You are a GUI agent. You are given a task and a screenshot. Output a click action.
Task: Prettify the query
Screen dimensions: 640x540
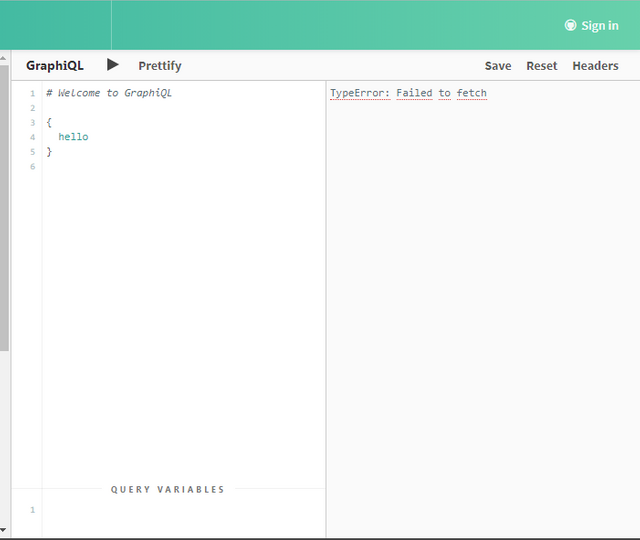click(x=160, y=66)
